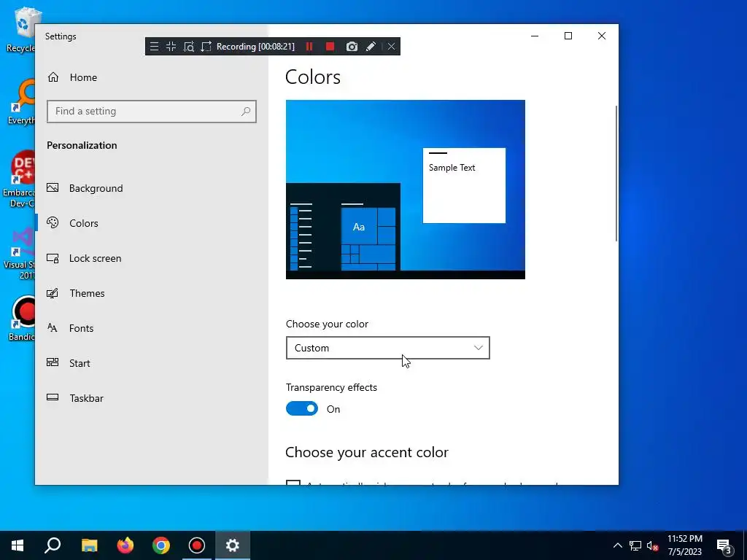Open the Background personalization page

coord(152,188)
